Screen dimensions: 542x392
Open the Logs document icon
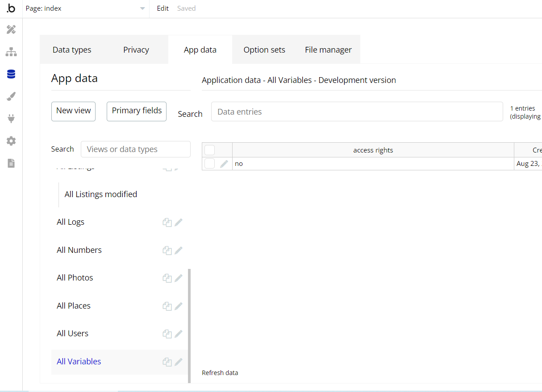point(11,163)
